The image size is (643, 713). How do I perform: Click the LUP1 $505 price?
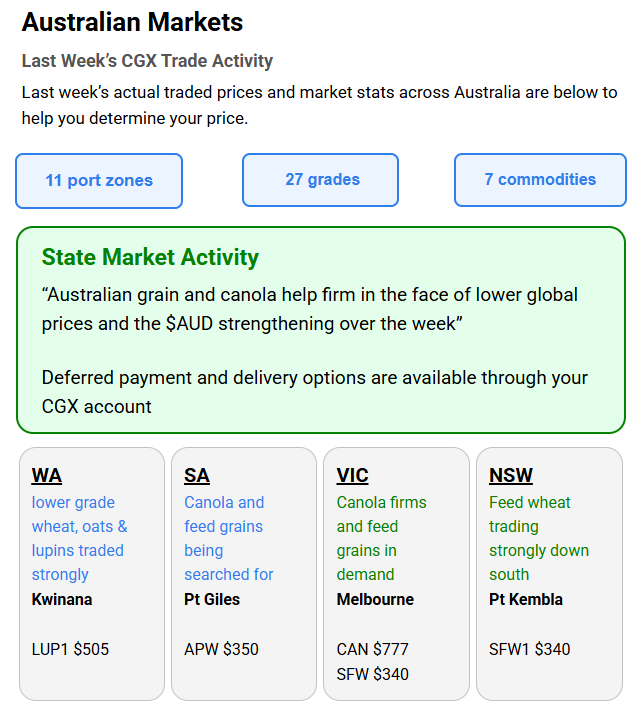(x=70, y=650)
